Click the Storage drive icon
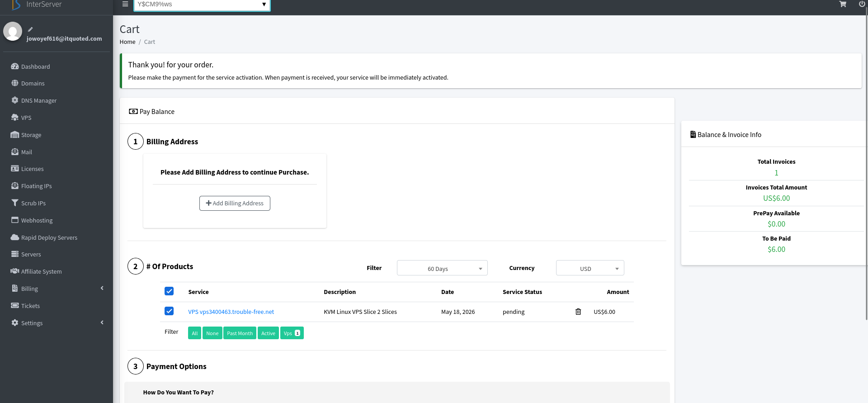 click(x=15, y=135)
